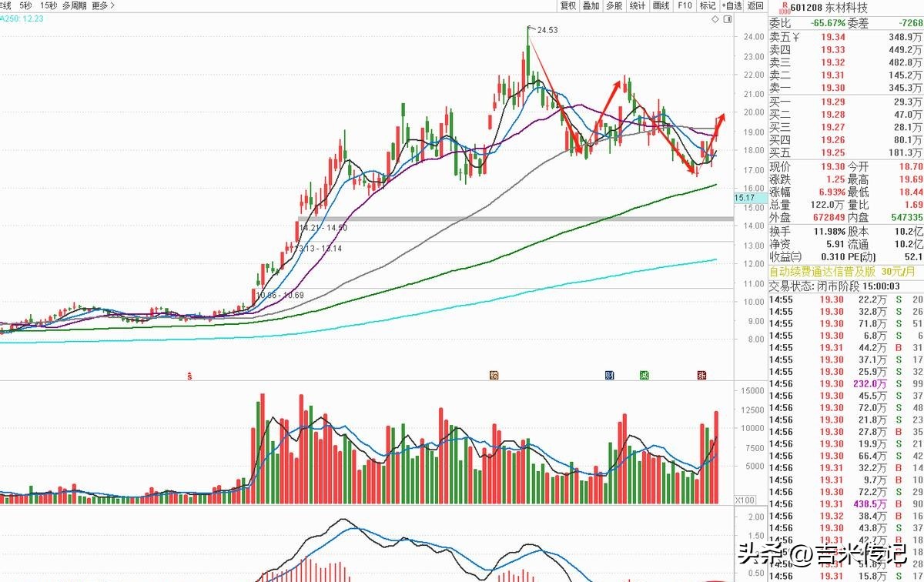Toggle the side panel icon beside the diamond
Screen dimensions: 924x582
point(726,18)
